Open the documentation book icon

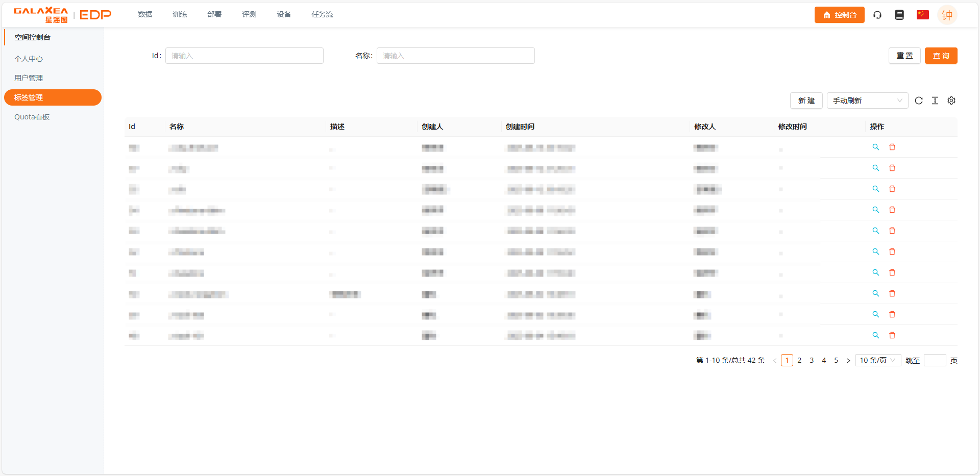[x=899, y=15]
